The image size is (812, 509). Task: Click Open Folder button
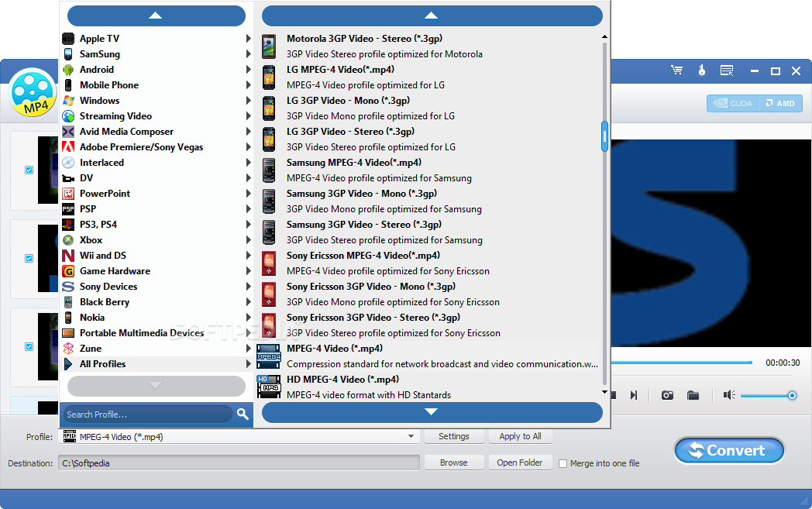520,463
